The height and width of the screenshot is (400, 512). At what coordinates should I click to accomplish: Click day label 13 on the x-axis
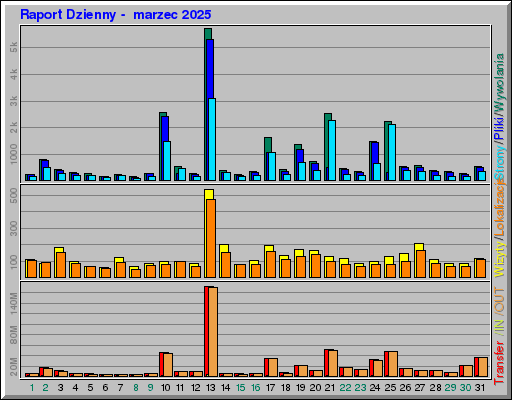pos(210,388)
